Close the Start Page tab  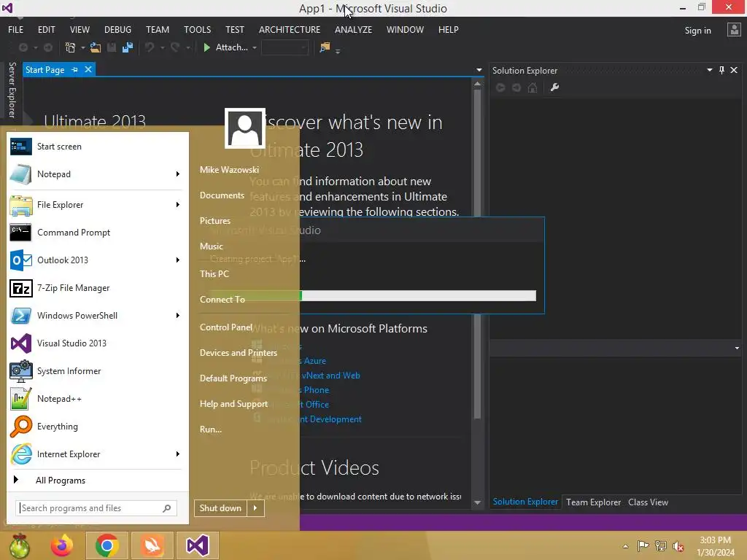88,69
